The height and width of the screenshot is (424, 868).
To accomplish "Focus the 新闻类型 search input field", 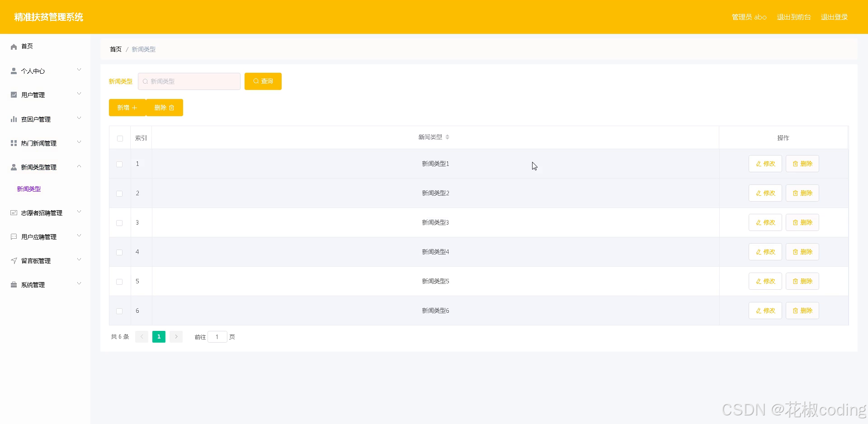I will 189,81.
